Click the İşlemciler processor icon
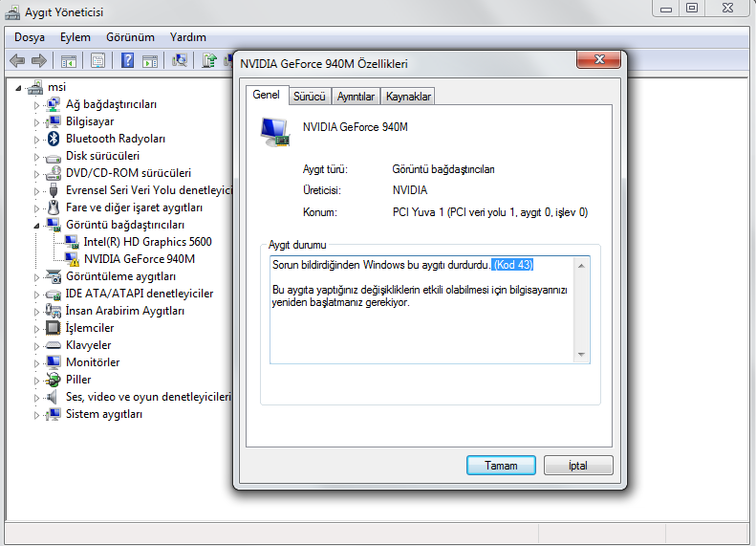The width and height of the screenshot is (756, 546). click(x=53, y=328)
